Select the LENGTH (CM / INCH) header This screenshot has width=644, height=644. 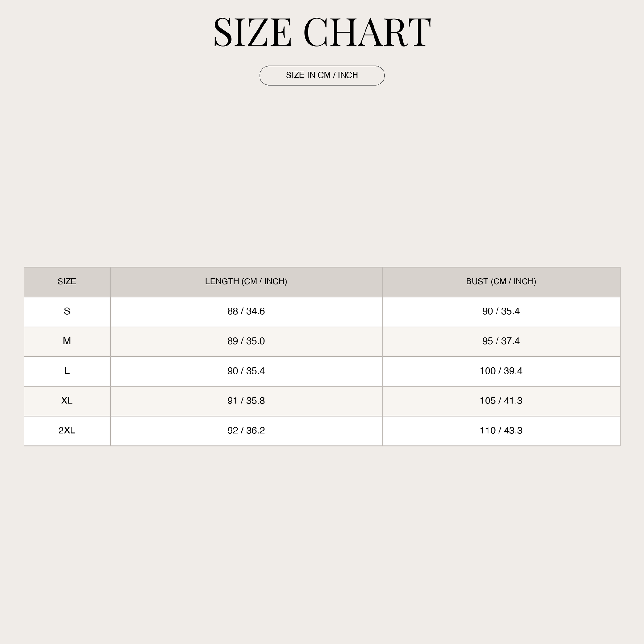246,282
